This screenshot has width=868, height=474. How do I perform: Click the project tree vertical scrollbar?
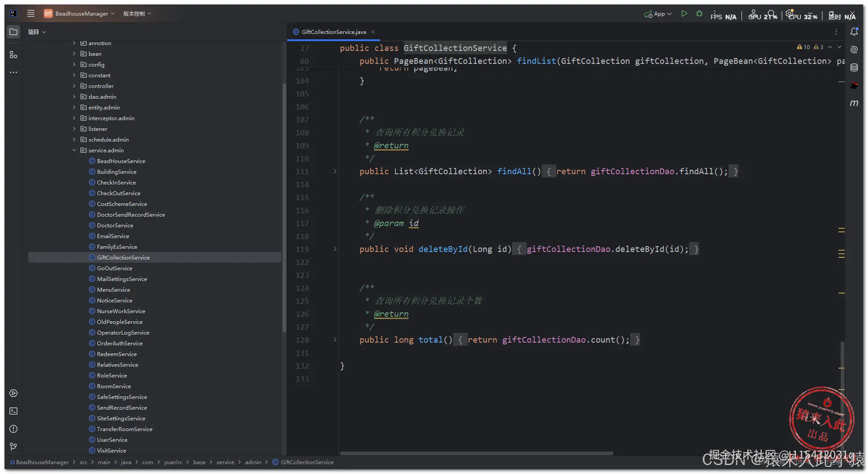284,208
